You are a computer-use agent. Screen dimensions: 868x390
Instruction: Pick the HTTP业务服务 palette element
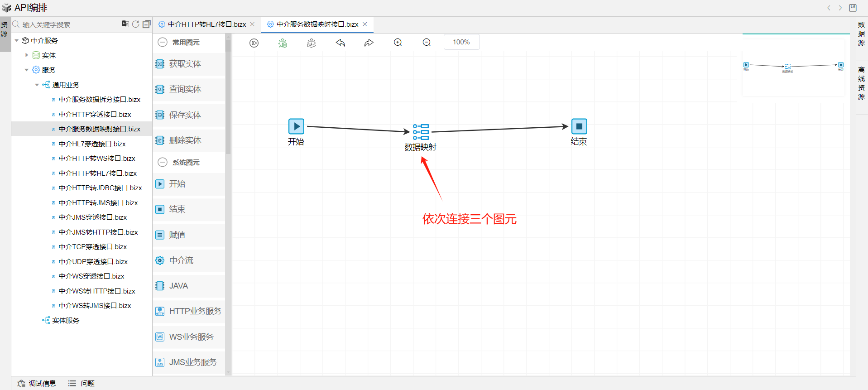(x=189, y=311)
